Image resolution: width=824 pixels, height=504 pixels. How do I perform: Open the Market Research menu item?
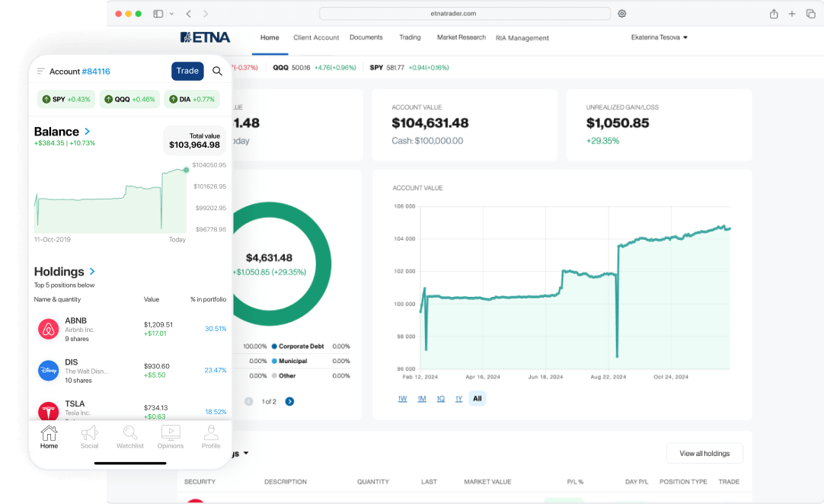pyautogui.click(x=462, y=37)
